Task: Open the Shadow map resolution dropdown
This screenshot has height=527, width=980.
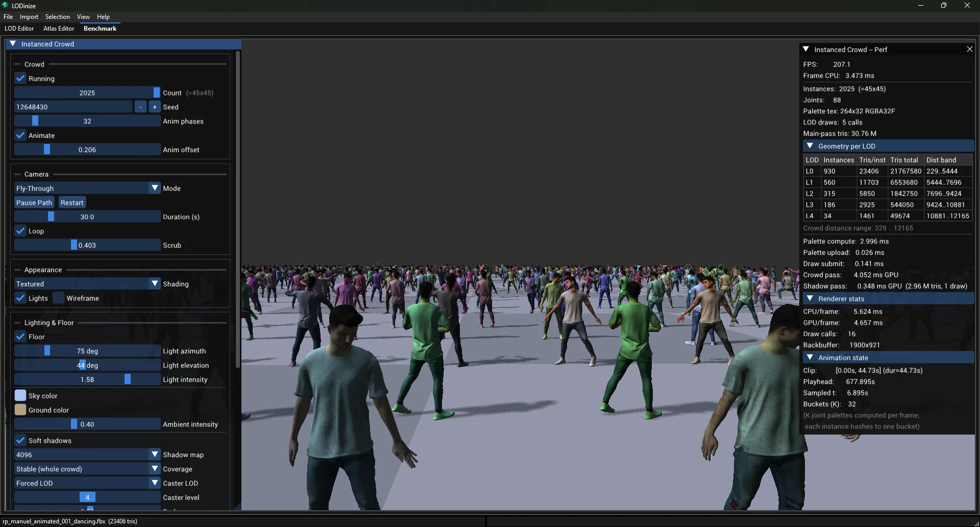Action: 87,454
